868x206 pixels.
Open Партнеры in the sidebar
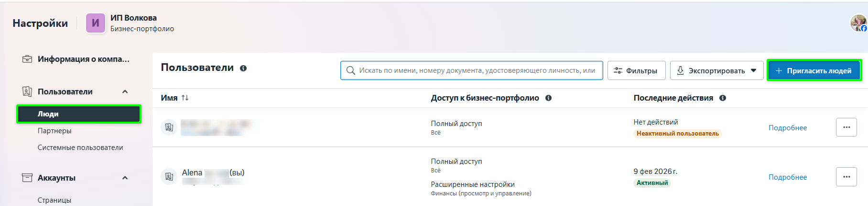click(54, 131)
